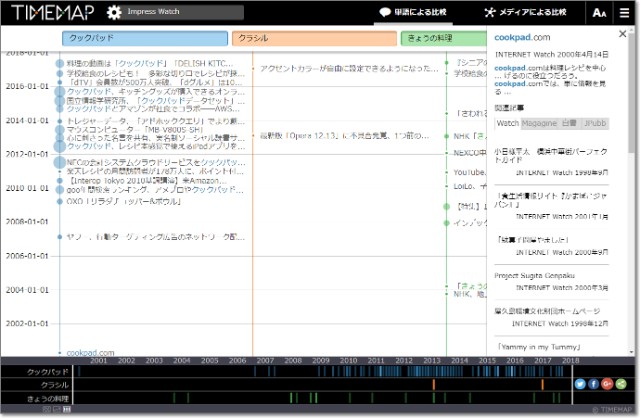Click the Impress Watch source field
The height and width of the screenshot is (418, 640).
[x=185, y=13]
